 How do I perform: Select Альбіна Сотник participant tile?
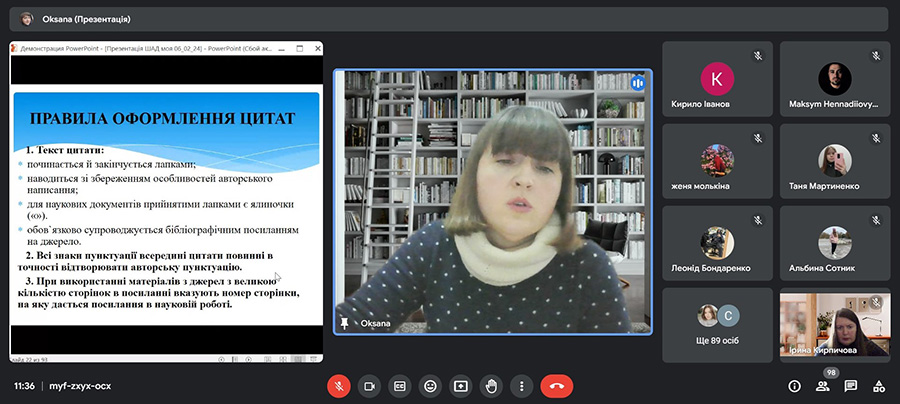(835, 243)
